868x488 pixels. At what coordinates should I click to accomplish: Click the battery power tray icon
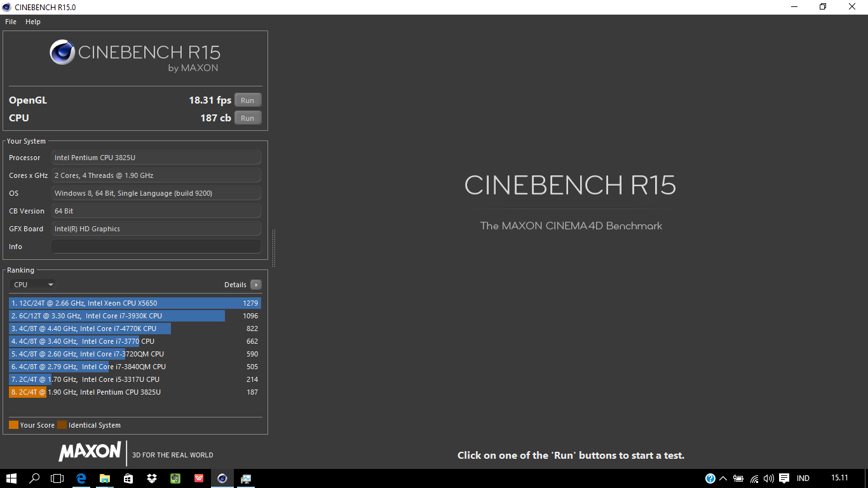738,478
